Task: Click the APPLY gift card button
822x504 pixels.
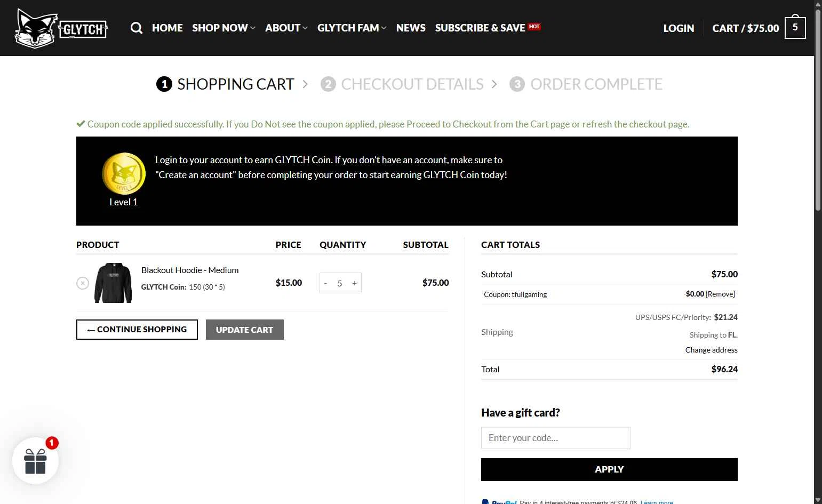Action: tap(609, 469)
